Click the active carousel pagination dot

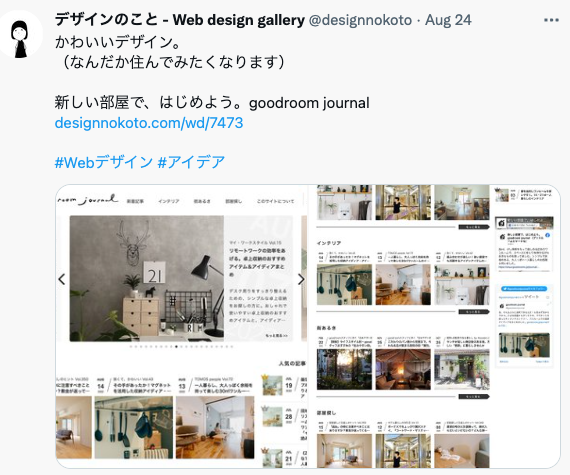click(x=176, y=347)
